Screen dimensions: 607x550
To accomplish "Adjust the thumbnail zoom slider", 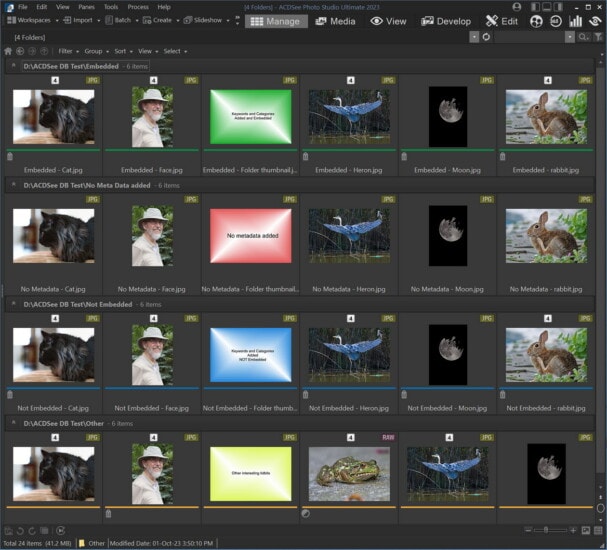I will [x=546, y=530].
